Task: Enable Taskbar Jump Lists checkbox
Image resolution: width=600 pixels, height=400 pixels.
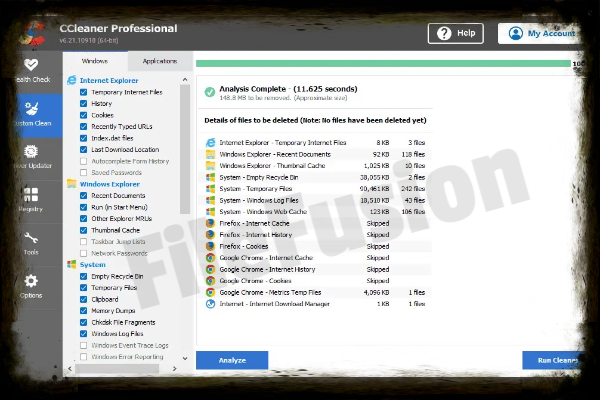Action: 83,242
